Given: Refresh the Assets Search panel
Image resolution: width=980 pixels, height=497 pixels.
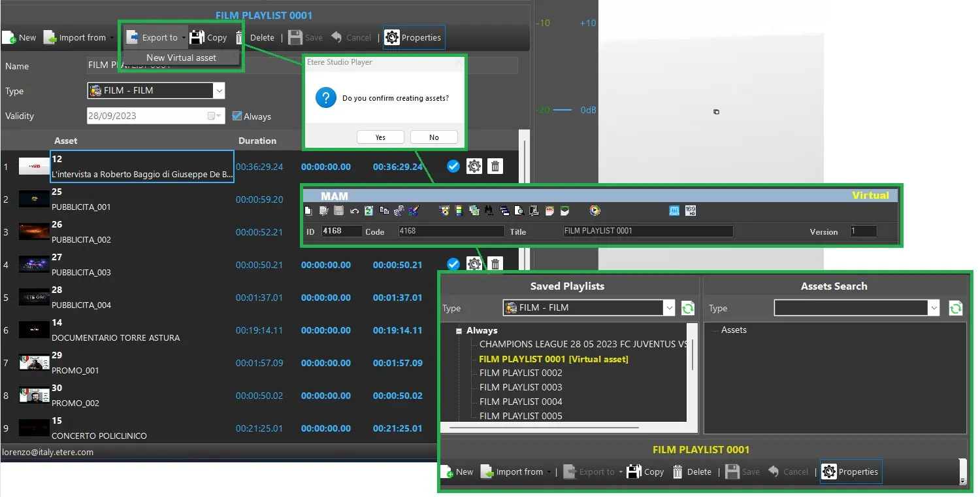Looking at the screenshot, I should (955, 308).
